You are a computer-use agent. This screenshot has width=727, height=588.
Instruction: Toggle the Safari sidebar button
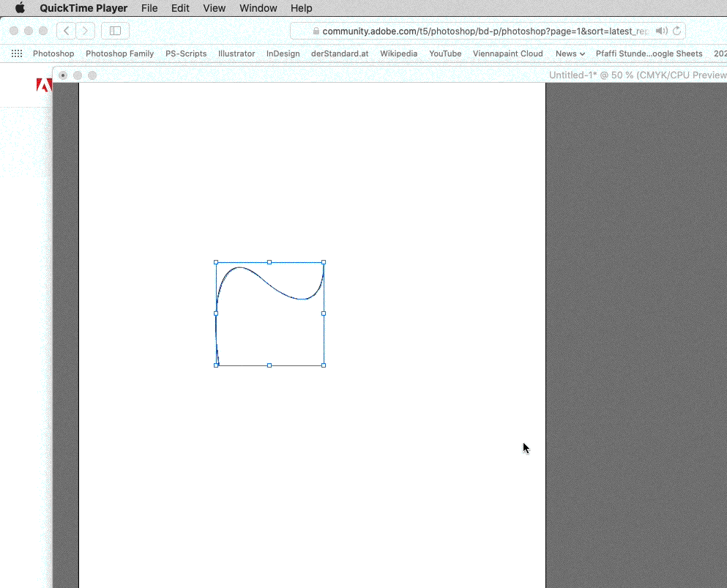(x=115, y=31)
